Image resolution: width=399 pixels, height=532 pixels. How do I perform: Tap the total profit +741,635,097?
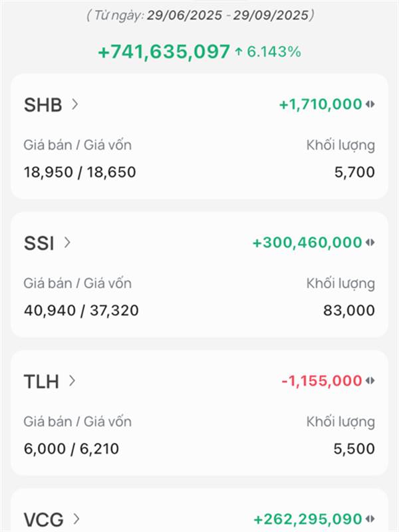164,52
